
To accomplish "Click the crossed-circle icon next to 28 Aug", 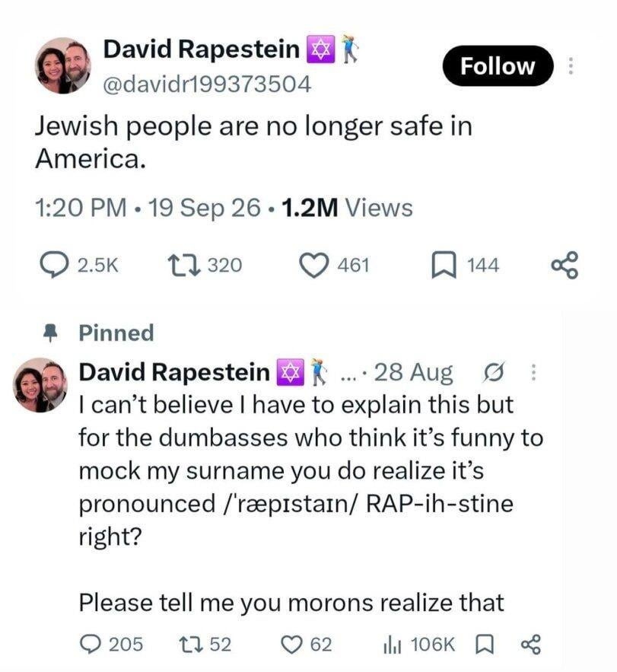I will 494,372.
